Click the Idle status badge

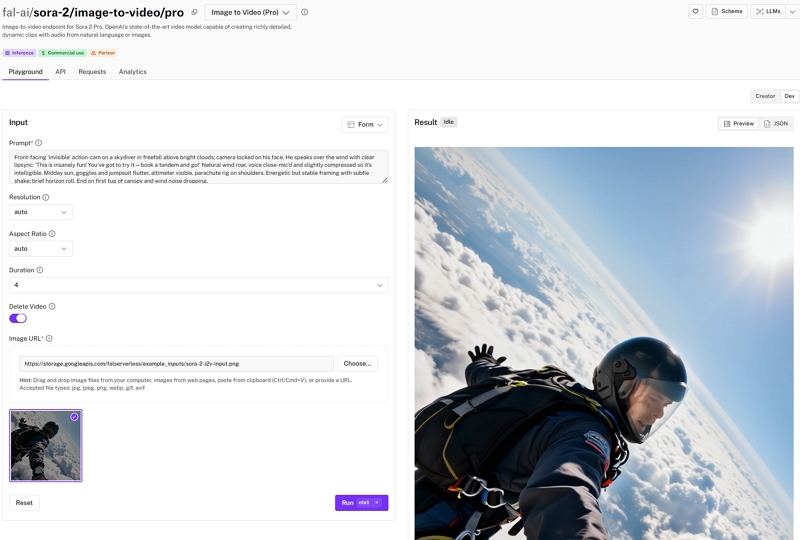(x=448, y=122)
